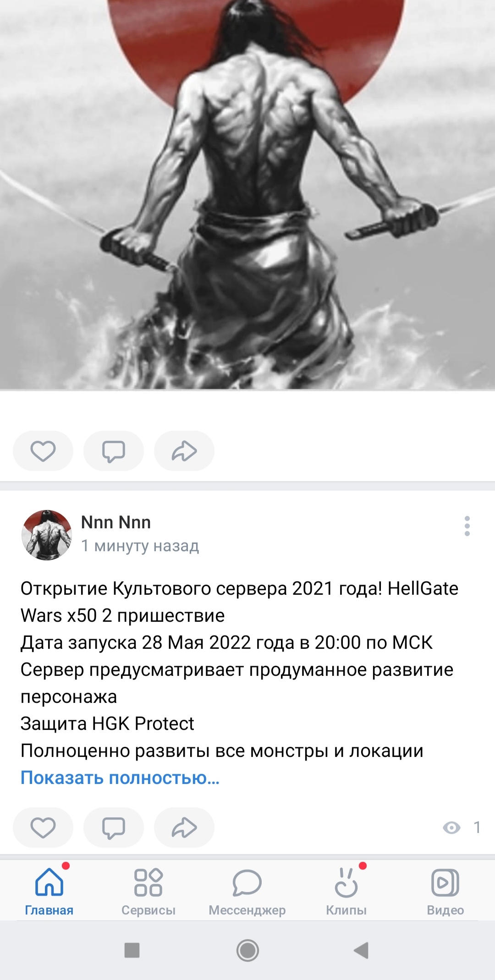The height and width of the screenshot is (980, 495).
Task: Open comments on the samurai image post
Action: click(114, 451)
